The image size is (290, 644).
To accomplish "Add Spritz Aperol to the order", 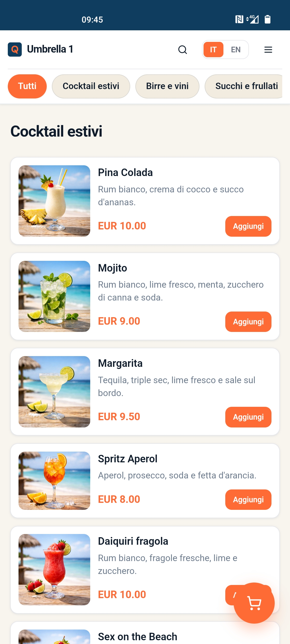I will (248, 500).
